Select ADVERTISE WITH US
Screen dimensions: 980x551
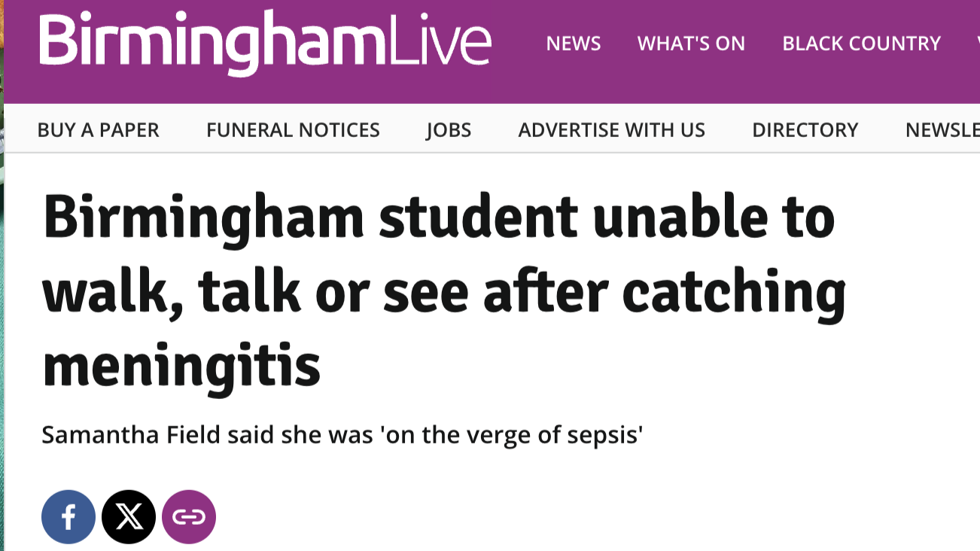coord(611,129)
